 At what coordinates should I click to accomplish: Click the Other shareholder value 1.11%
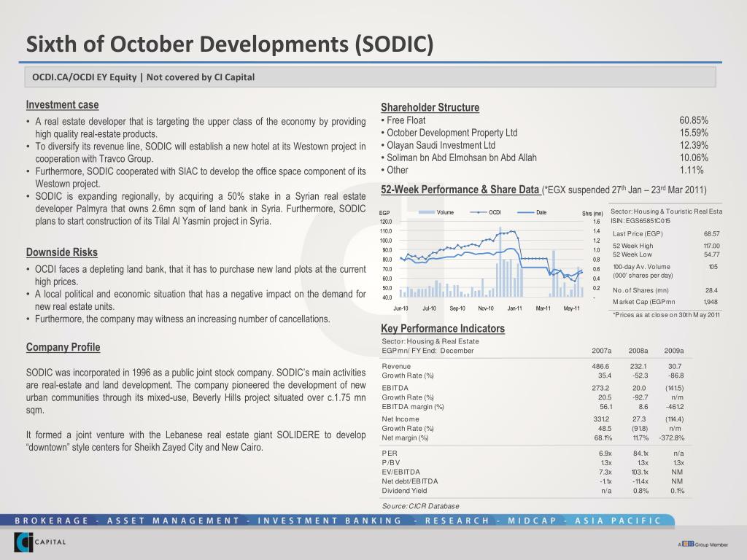pyautogui.click(x=692, y=170)
